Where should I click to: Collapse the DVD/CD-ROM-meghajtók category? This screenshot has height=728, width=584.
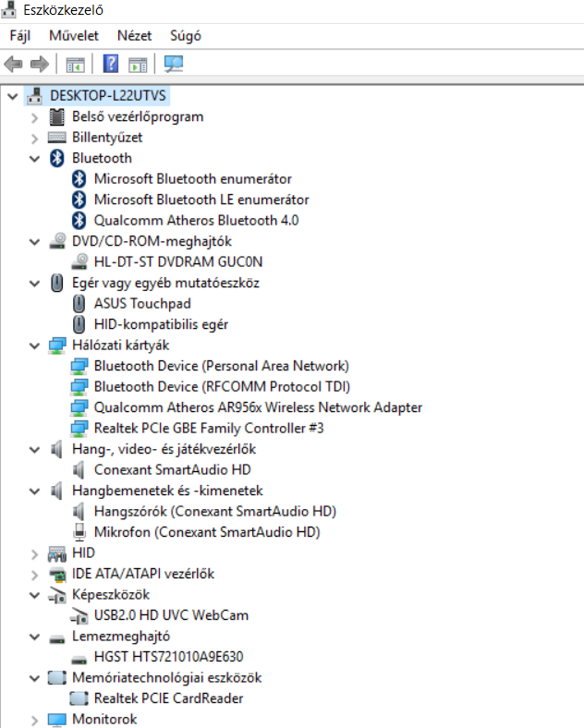pyautogui.click(x=34, y=242)
